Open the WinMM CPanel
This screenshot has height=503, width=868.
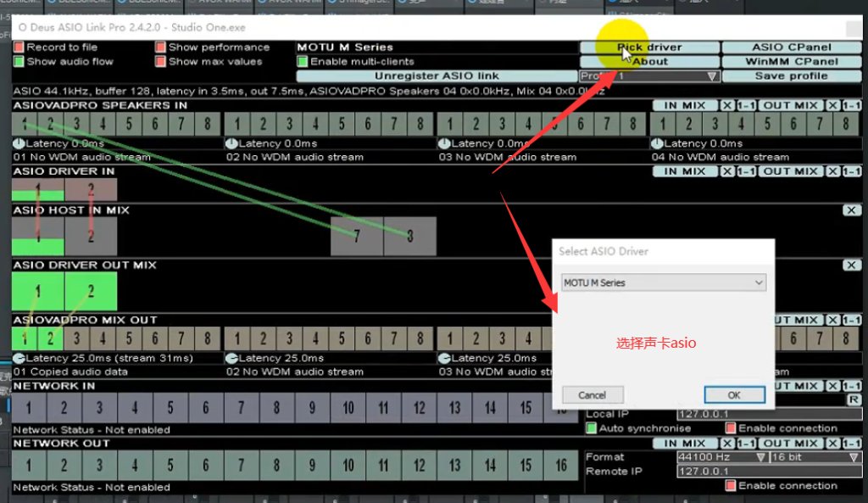(x=792, y=62)
